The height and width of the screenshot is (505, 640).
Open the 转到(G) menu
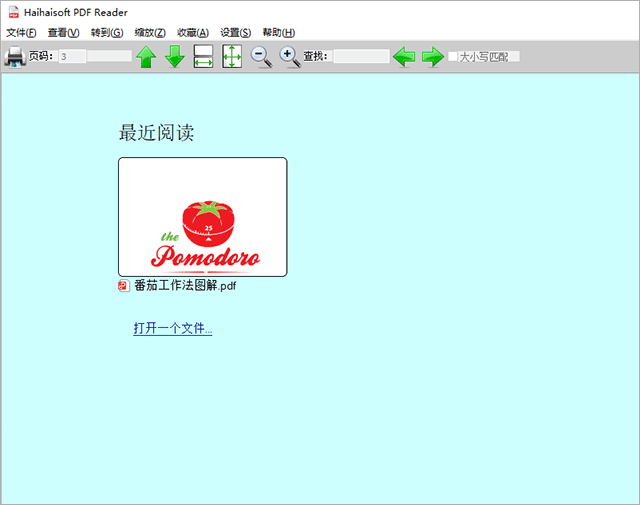coord(107,33)
